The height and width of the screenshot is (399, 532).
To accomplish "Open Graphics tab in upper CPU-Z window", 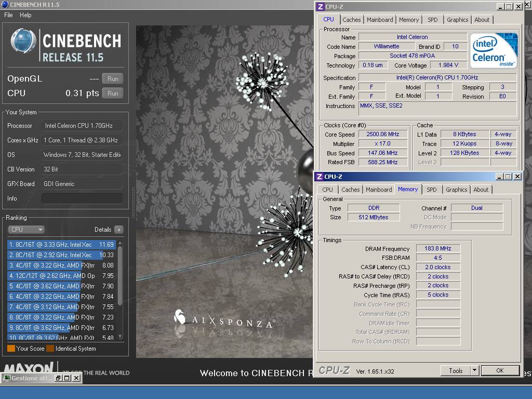I will point(457,20).
